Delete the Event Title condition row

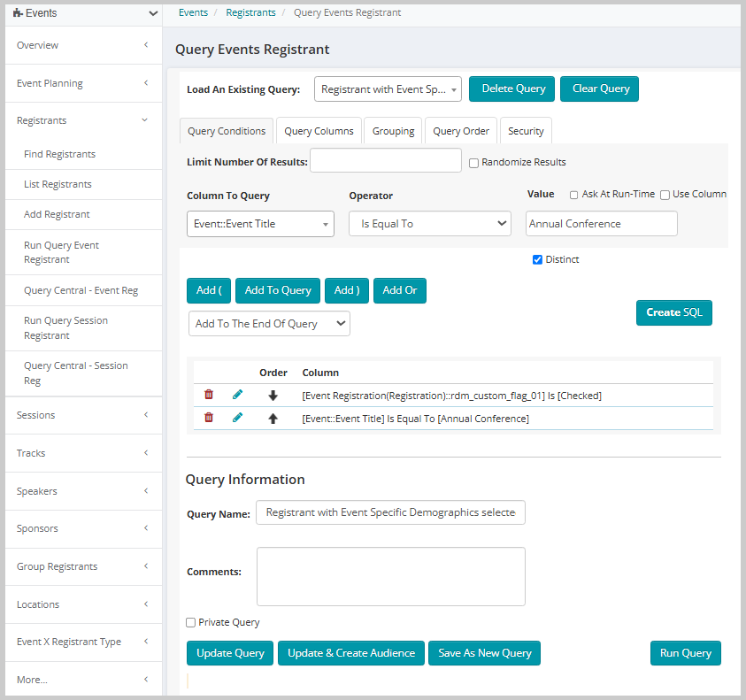point(208,418)
